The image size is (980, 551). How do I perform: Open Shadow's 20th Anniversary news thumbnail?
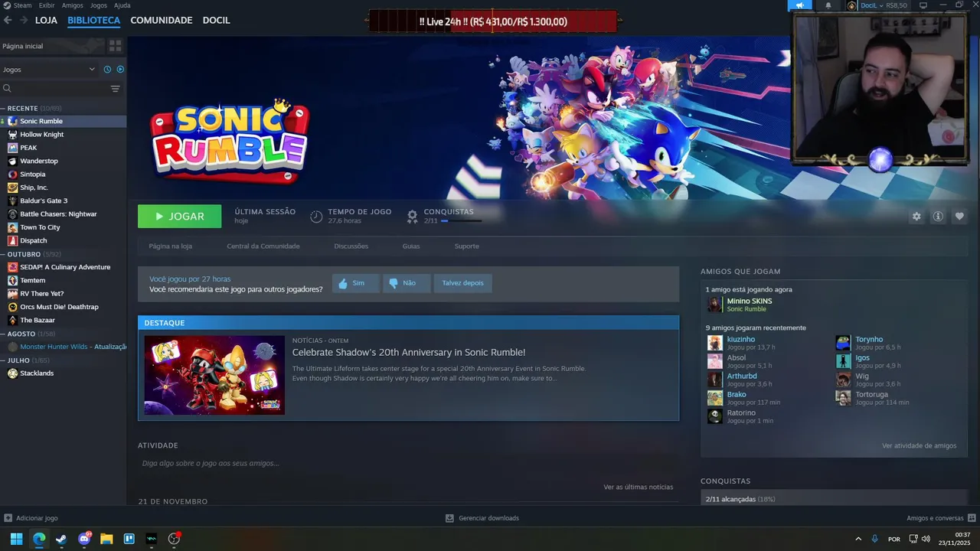(214, 375)
